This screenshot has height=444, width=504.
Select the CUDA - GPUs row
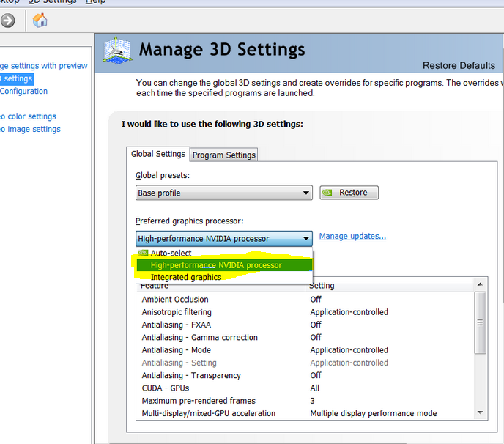coord(305,388)
